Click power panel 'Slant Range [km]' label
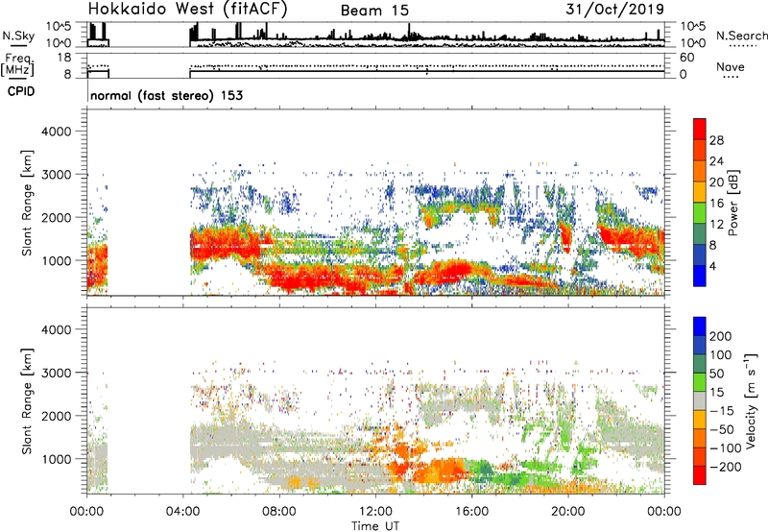This screenshot has width=768, height=532. 27,203
